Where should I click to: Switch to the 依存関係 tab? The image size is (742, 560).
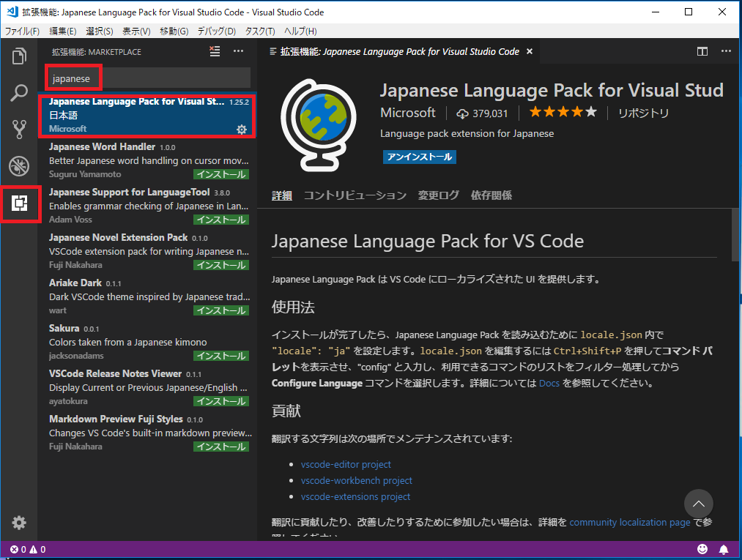click(x=491, y=195)
